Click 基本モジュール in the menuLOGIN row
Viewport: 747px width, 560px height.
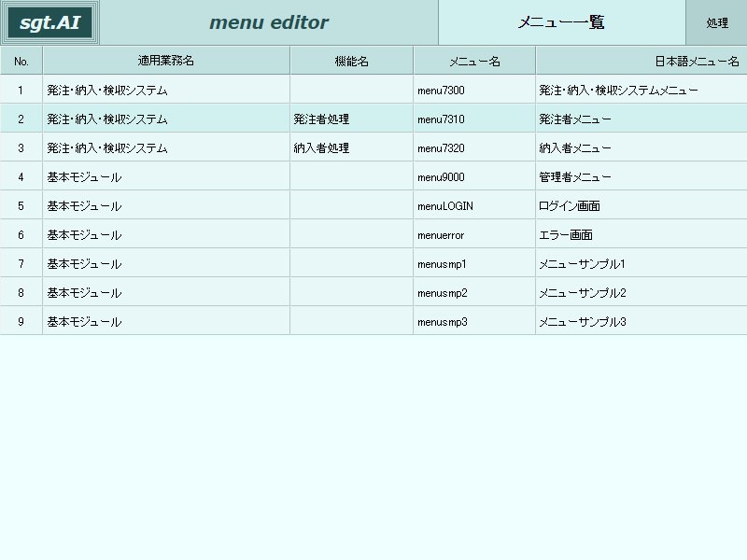[x=166, y=206]
